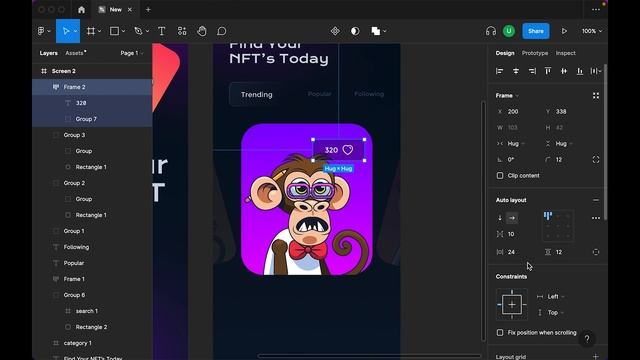Open Page 1 pages dropdown

point(131,53)
